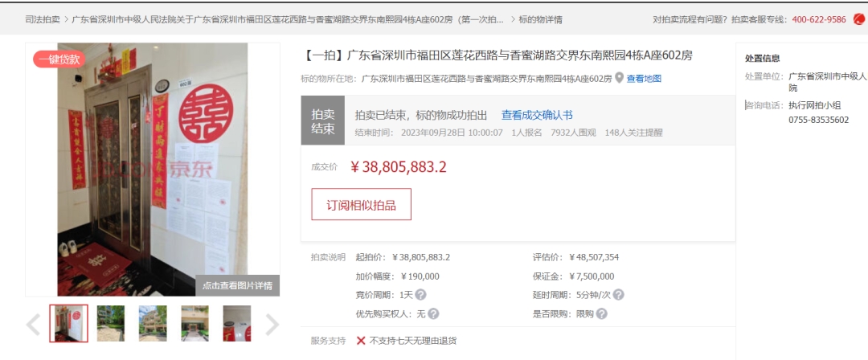
Task: Show previous thumbnails with left arrow
Action: [33, 325]
